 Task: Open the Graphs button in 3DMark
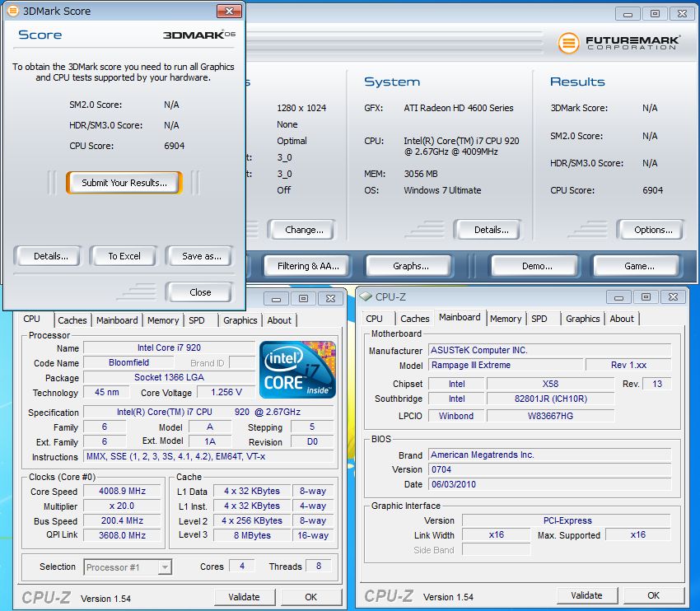tap(410, 266)
